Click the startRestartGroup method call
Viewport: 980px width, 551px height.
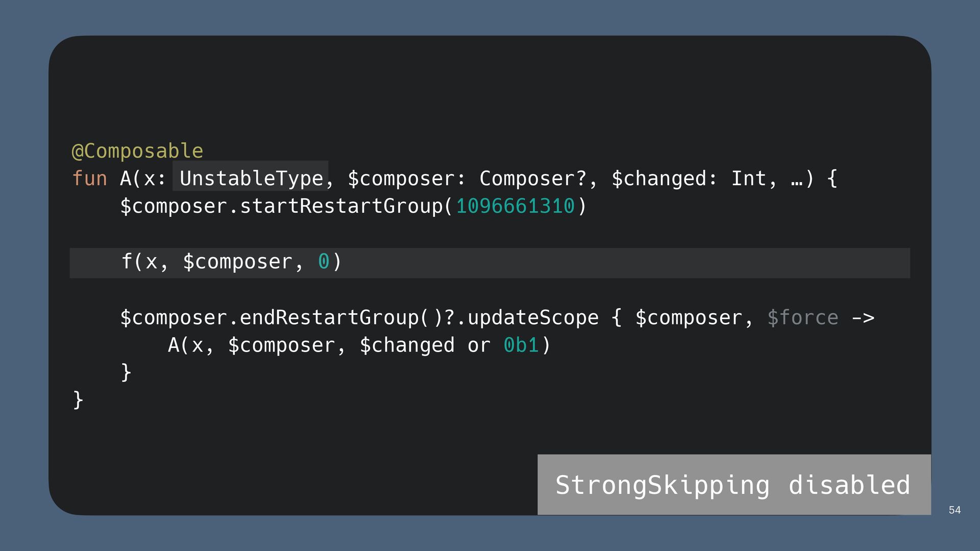coord(341,206)
